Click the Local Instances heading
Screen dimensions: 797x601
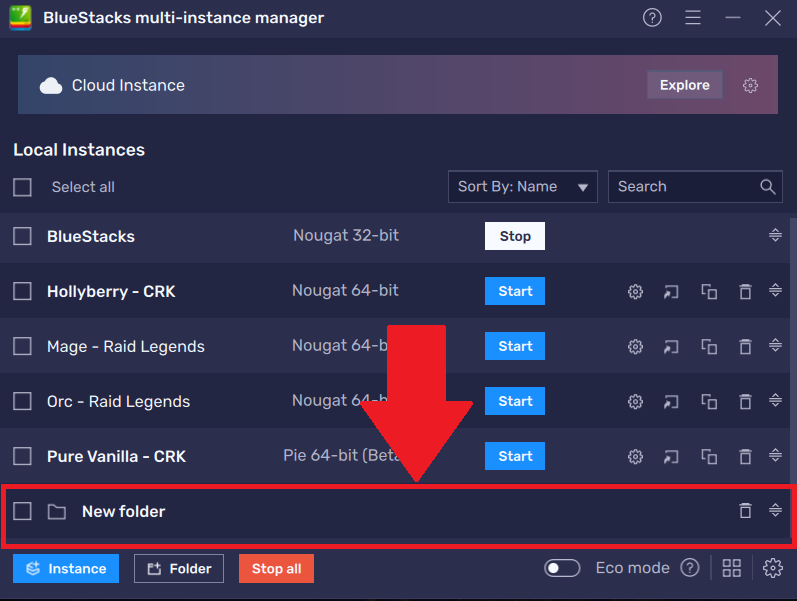pos(79,150)
